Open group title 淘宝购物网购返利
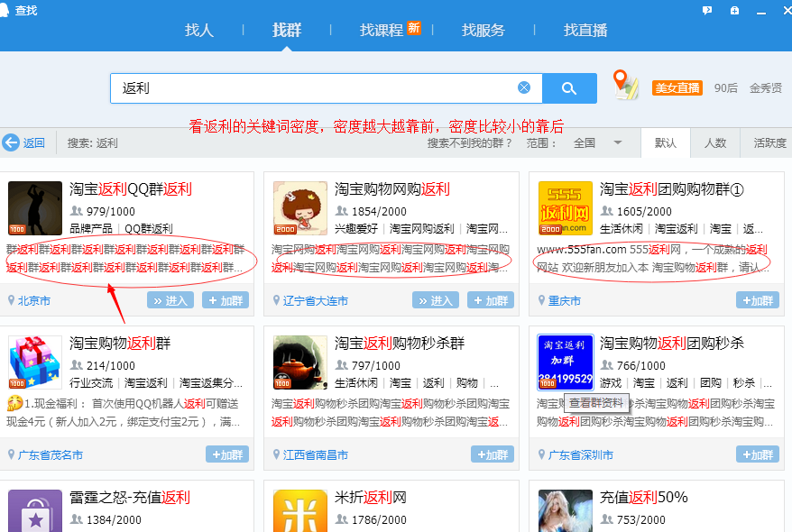792x532 pixels. click(x=392, y=189)
